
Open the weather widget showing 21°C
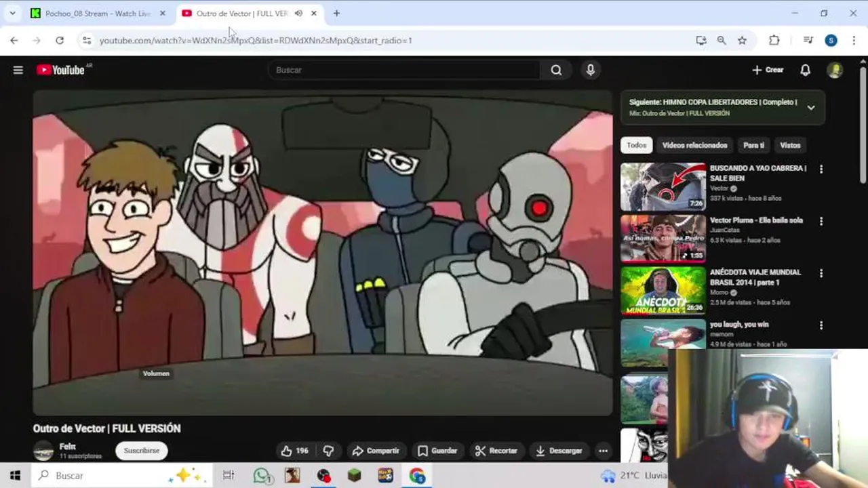(x=634, y=476)
